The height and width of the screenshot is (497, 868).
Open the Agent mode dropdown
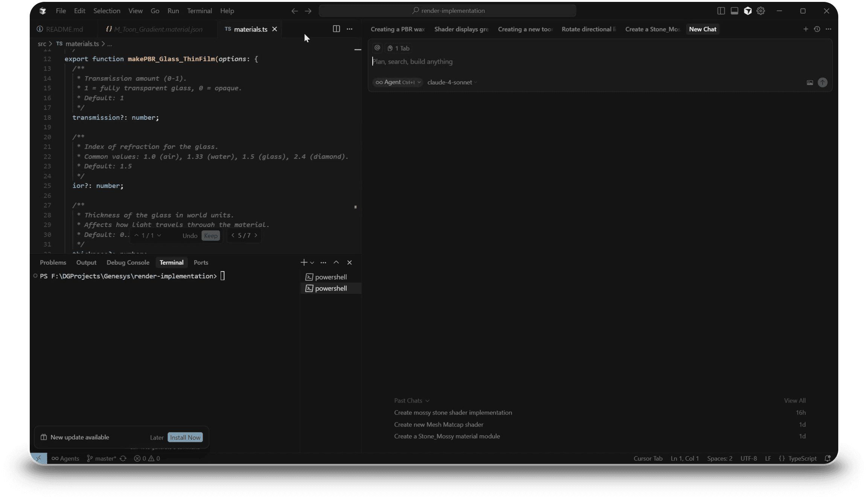tap(397, 82)
